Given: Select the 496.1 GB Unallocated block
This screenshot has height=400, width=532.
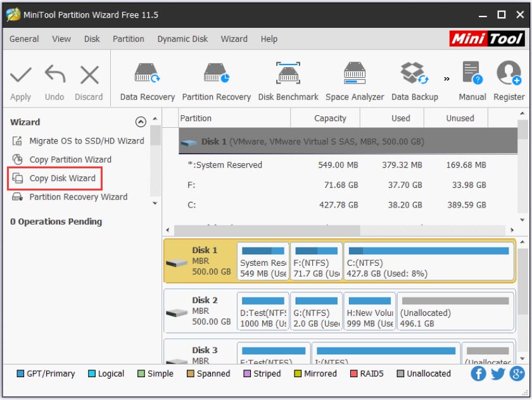Looking at the screenshot, I should click(455, 311).
